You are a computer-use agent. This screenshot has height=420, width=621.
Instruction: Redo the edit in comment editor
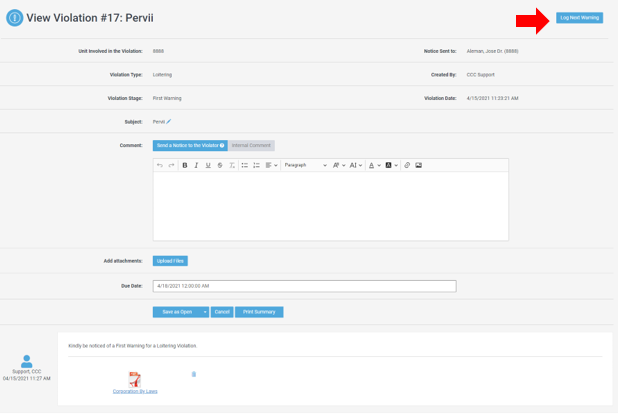point(171,166)
